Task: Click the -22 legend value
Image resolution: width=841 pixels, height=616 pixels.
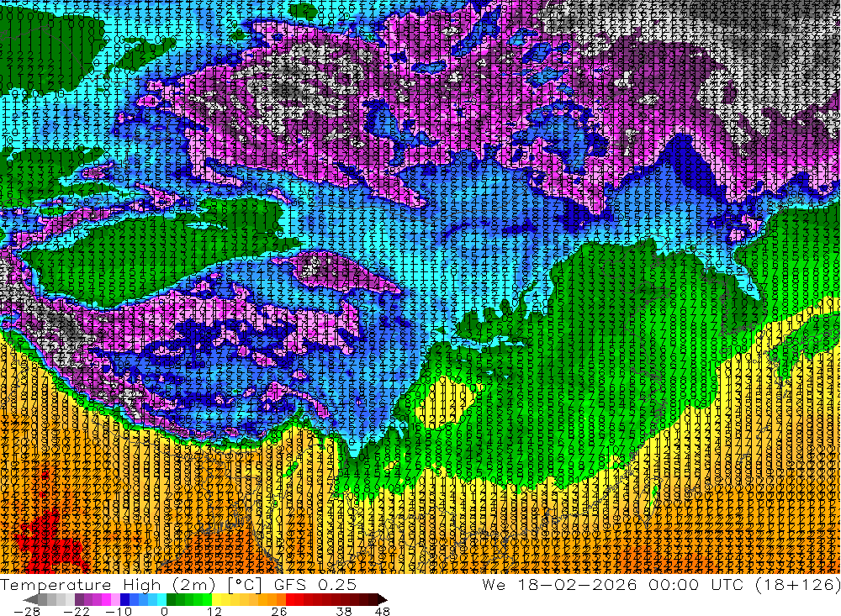Action: pyautogui.click(x=77, y=611)
